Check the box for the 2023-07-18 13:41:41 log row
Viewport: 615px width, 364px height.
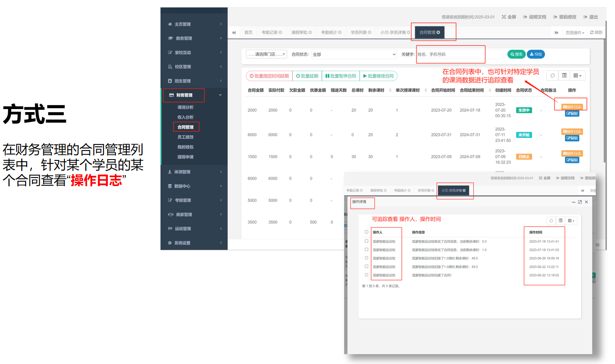coord(366,241)
